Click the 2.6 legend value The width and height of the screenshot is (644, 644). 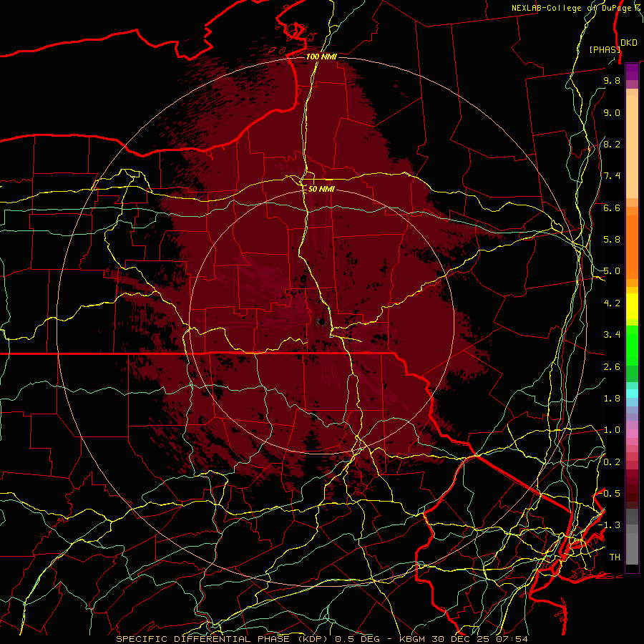612,367
